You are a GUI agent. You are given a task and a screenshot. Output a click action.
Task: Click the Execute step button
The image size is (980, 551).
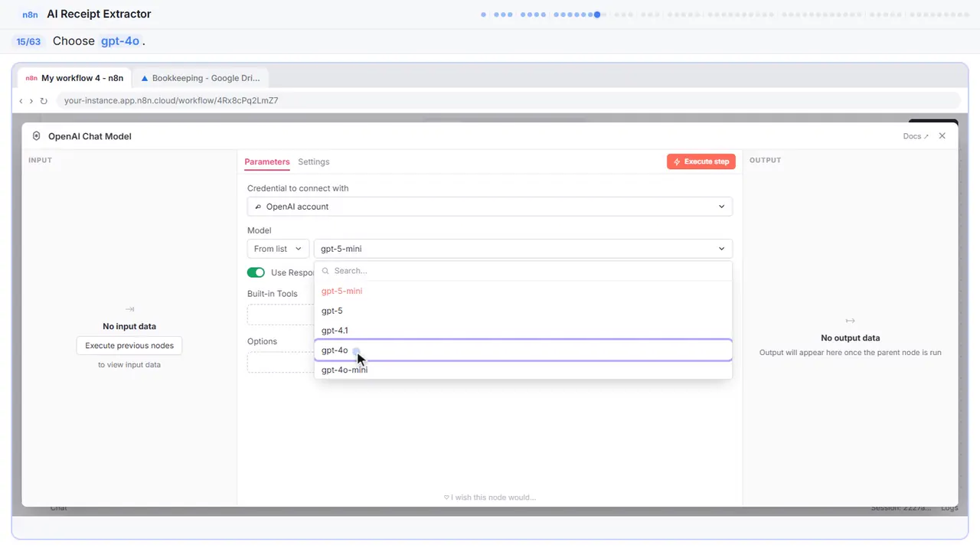pyautogui.click(x=701, y=161)
